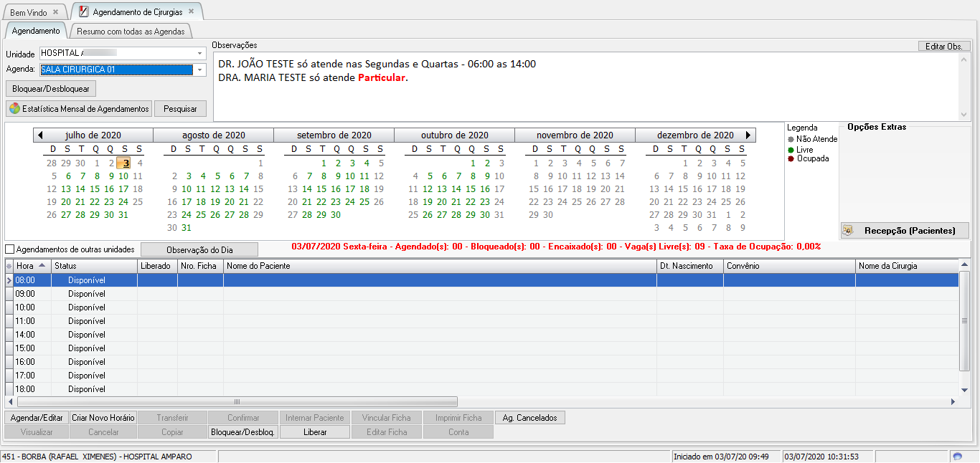Viewport: 980px width, 463px height.
Task: Pick July 15 on the calendar
Action: [x=95, y=189]
